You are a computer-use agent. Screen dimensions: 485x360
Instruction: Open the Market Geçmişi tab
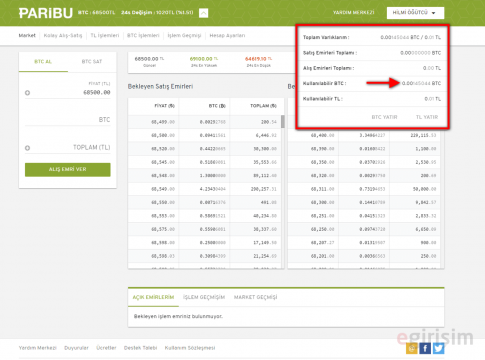pyautogui.click(x=255, y=297)
